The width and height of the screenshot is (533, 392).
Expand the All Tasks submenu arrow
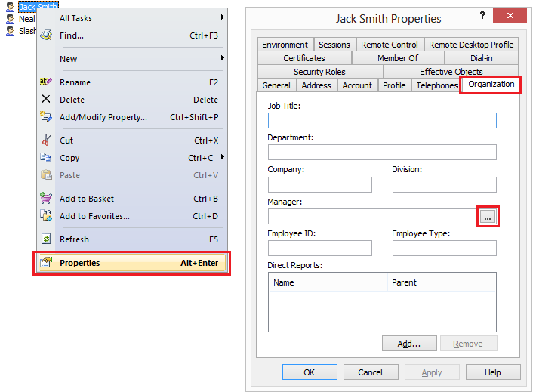(223, 17)
